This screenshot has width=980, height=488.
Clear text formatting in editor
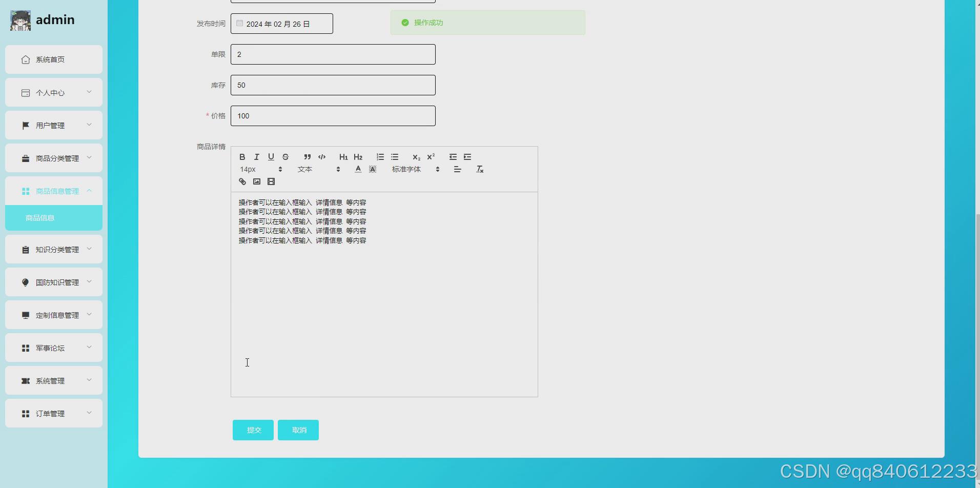pyautogui.click(x=480, y=169)
